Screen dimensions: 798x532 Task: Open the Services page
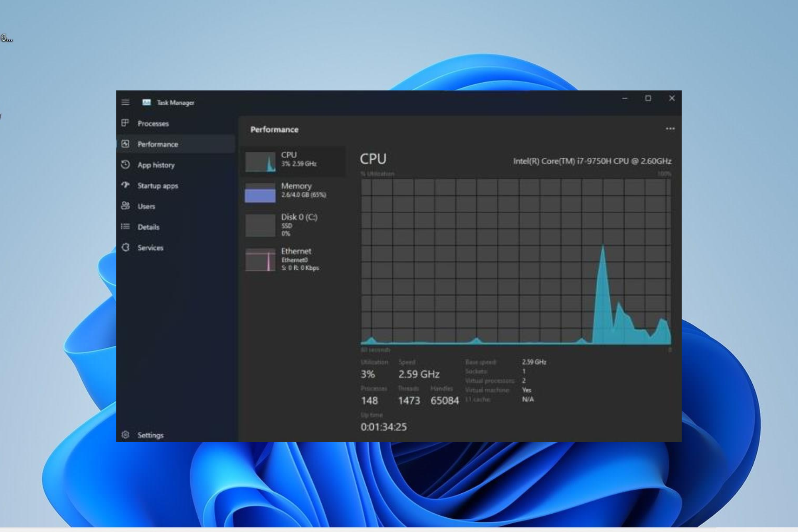point(150,248)
